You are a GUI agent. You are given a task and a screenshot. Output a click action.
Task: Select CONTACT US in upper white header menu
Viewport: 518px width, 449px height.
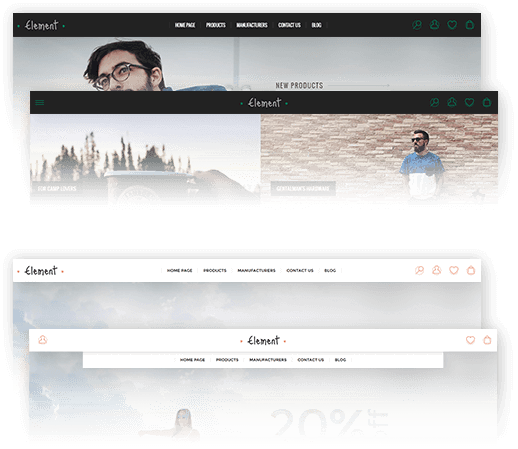[300, 270]
